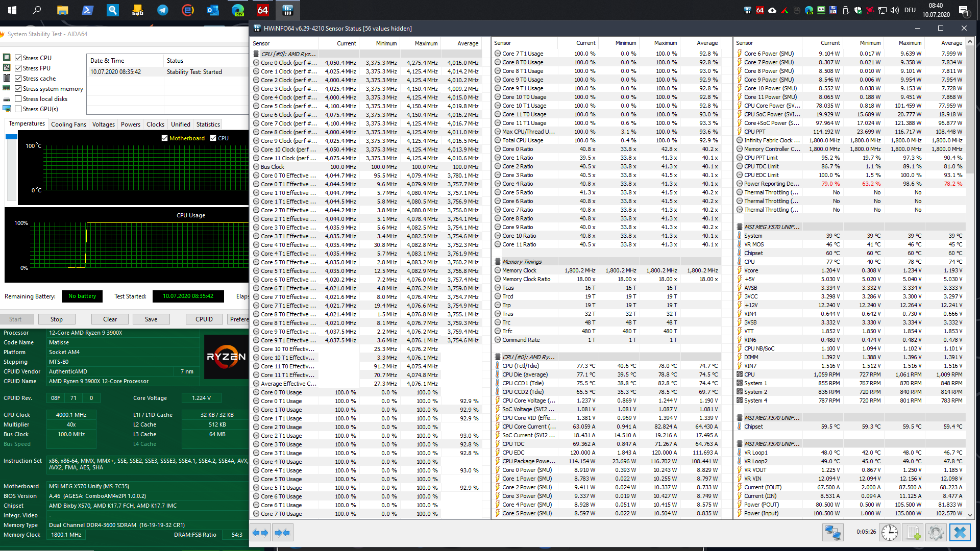980x551 pixels.
Task: Click the expand columns arrows button in HWiNFO
Action: 260,533
